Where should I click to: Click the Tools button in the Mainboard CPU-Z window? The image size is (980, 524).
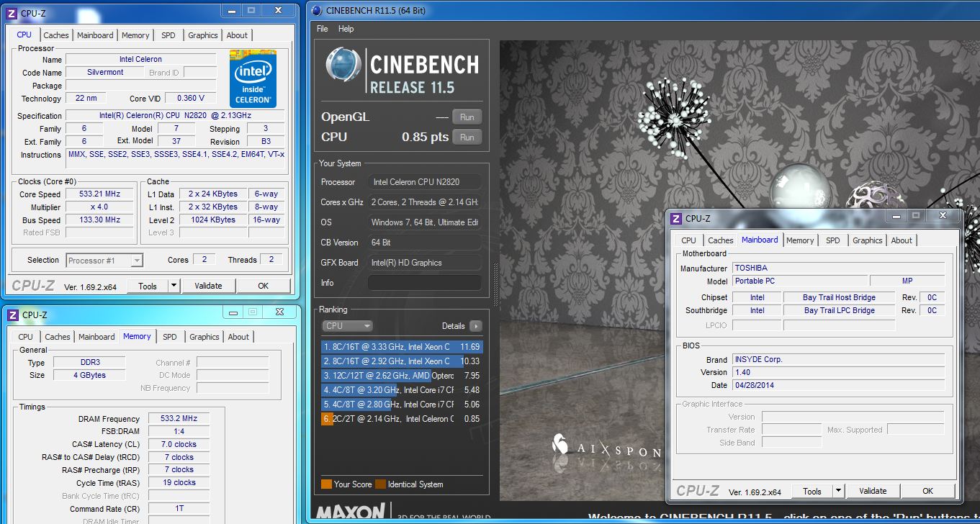point(812,491)
